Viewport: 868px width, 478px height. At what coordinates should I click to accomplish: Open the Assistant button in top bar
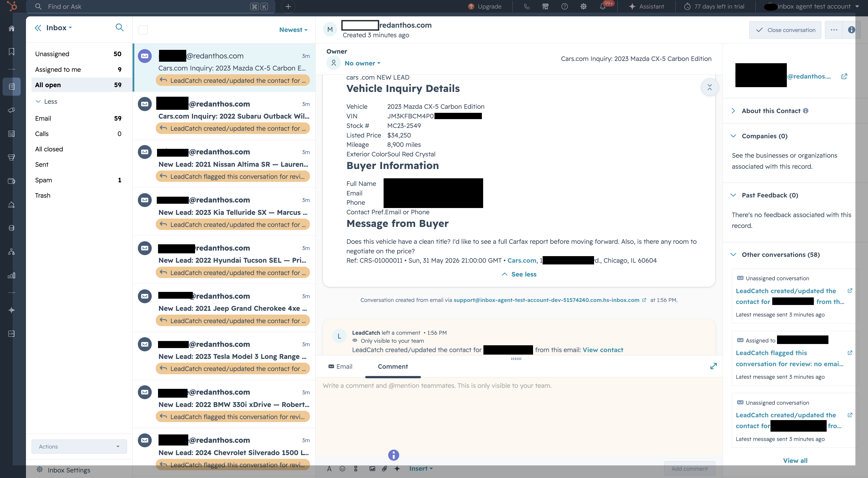(x=646, y=6)
